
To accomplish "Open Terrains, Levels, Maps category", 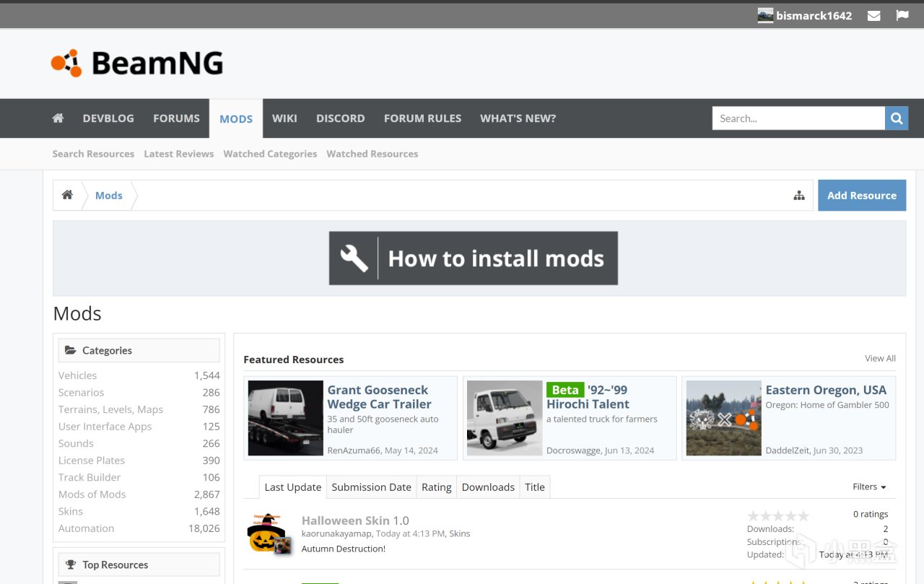I will point(110,409).
